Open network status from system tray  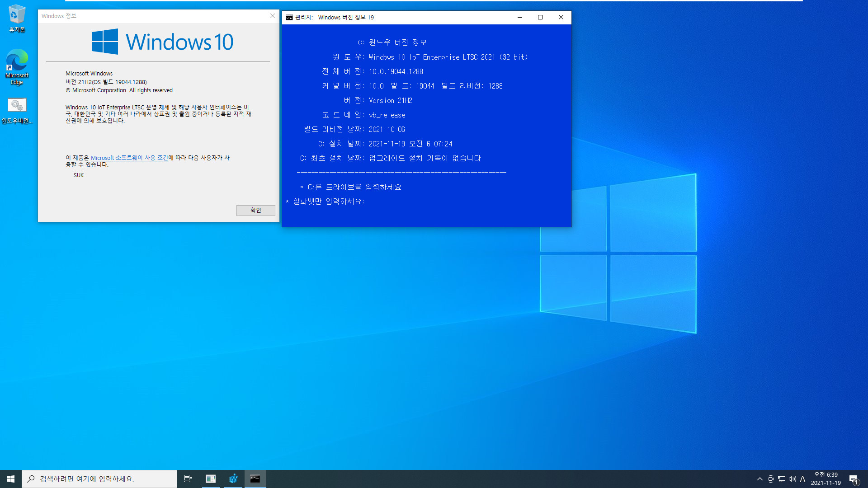point(781,479)
